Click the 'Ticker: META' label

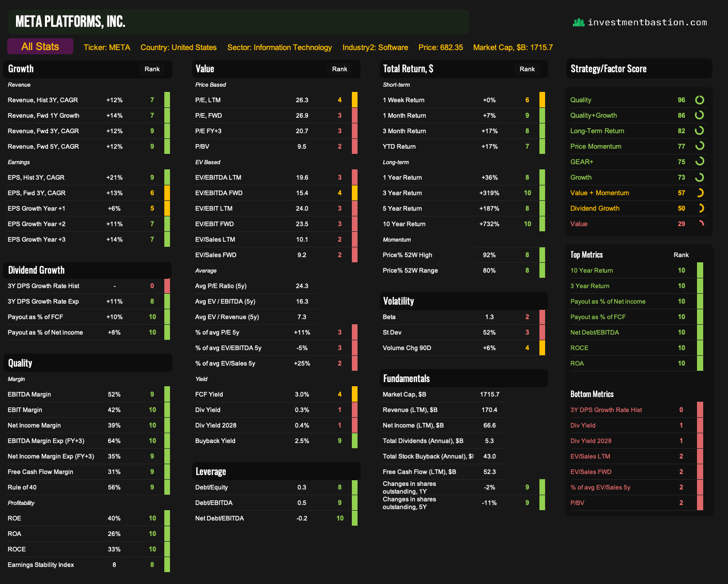tap(107, 47)
